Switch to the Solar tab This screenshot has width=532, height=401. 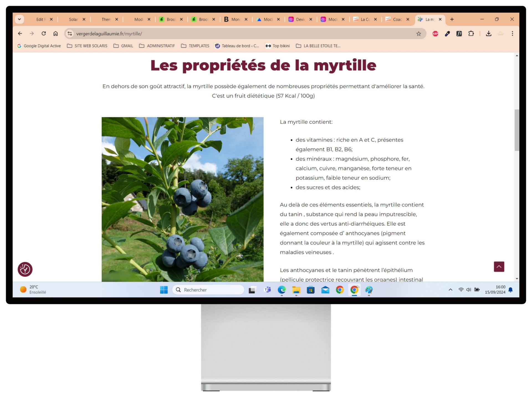pyautogui.click(x=73, y=19)
